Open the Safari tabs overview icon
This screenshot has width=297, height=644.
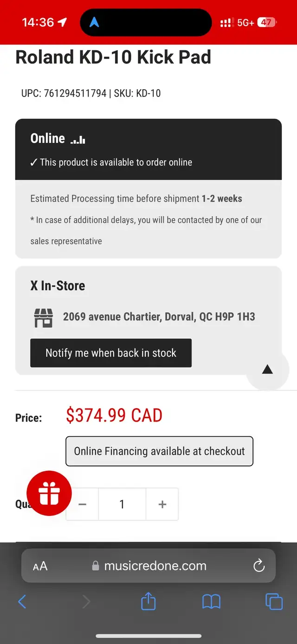click(x=274, y=602)
